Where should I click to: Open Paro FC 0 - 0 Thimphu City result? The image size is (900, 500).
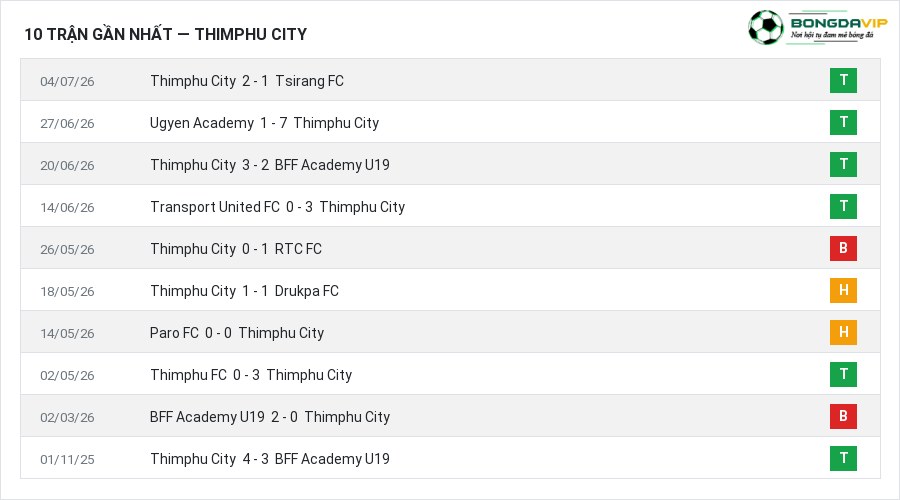pyautogui.click(x=236, y=333)
